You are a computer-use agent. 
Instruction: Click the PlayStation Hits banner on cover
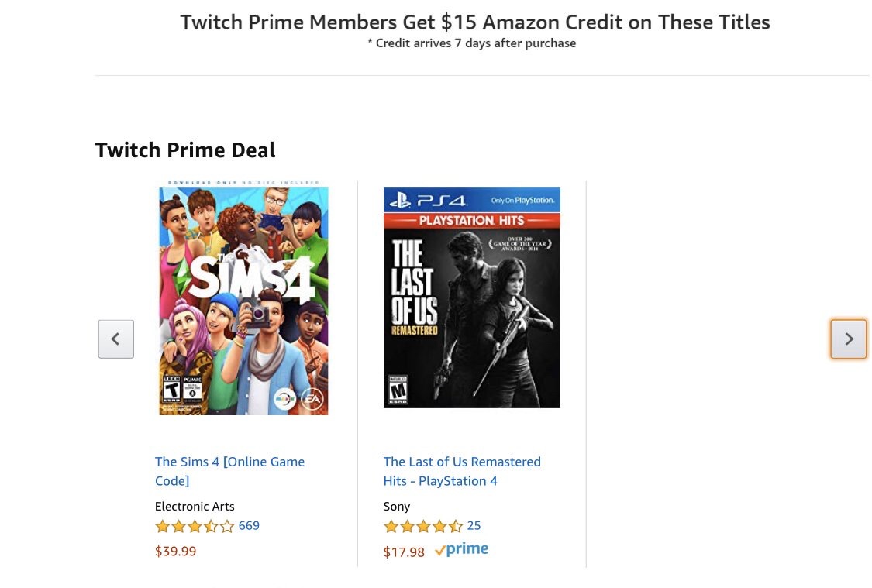pyautogui.click(x=471, y=220)
